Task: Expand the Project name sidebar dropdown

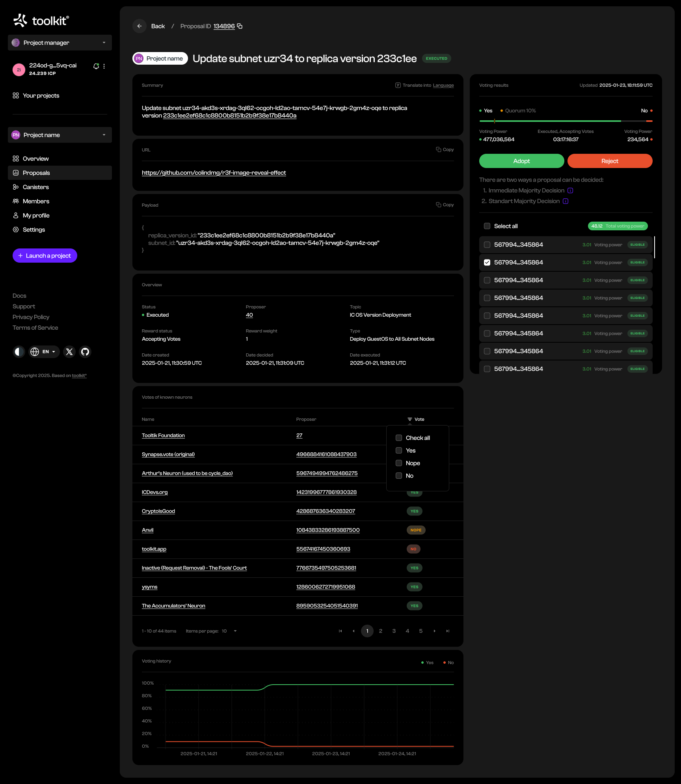Action: coord(60,135)
